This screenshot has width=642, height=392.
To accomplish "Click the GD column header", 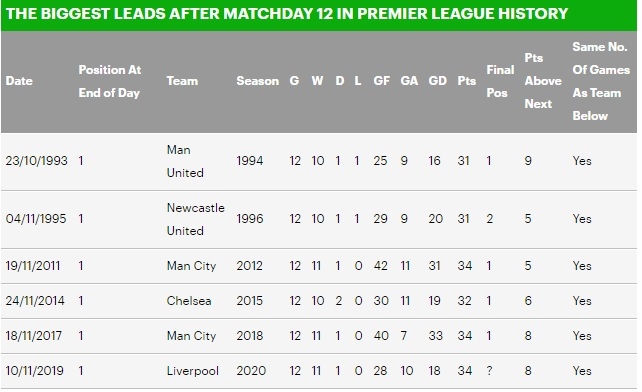I will pos(437,81).
